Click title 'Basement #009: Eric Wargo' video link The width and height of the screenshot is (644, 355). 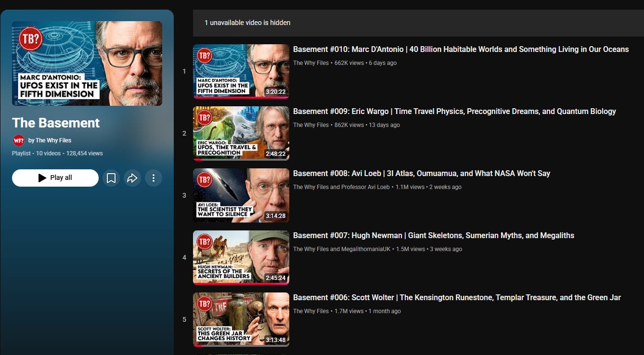click(454, 111)
